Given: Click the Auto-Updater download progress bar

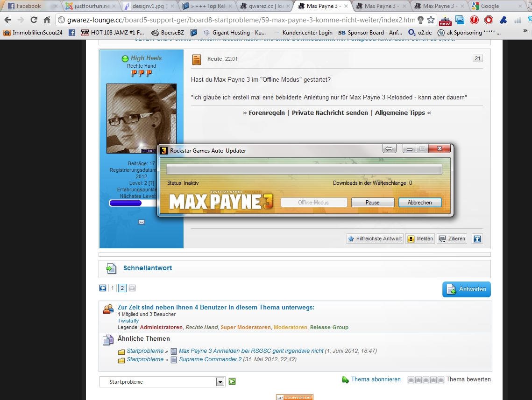Looking at the screenshot, I should (304, 169).
